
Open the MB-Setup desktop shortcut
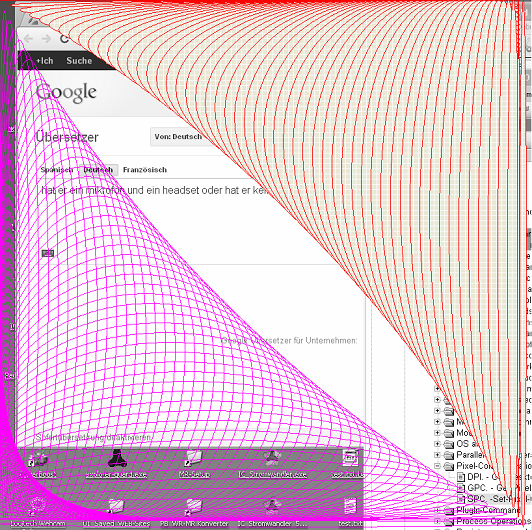pos(194,464)
